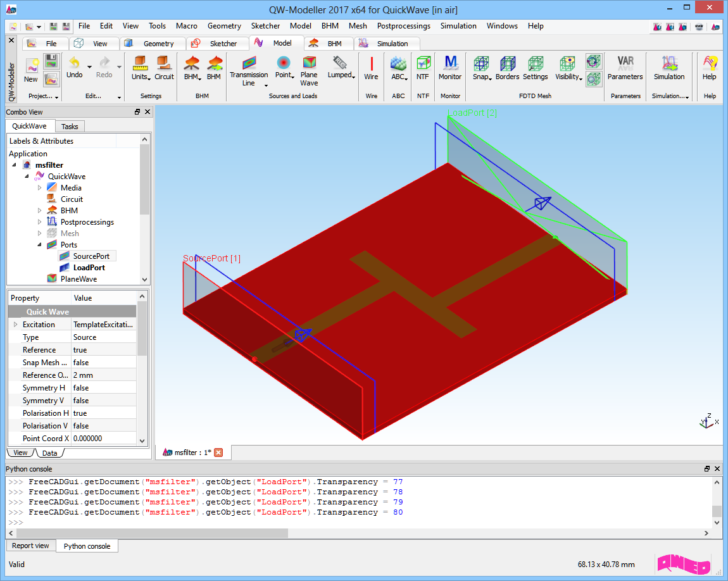Close the Combo View panel
Screen dimensions: 728x581
click(147, 112)
